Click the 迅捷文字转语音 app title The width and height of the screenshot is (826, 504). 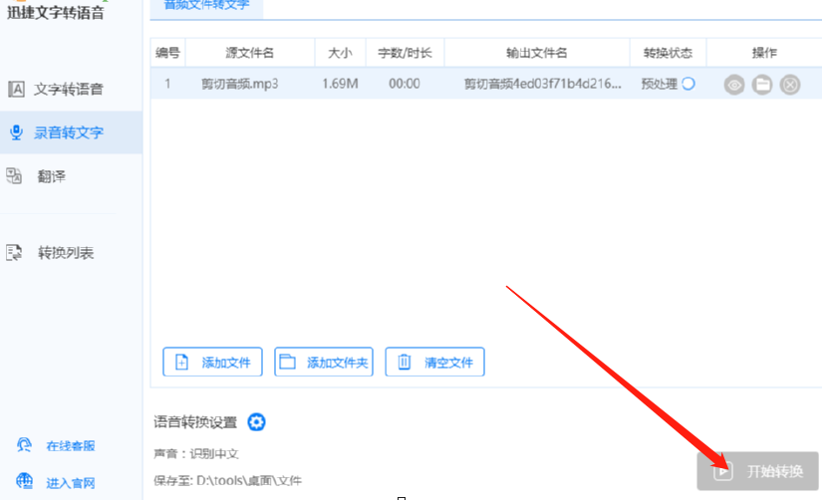coord(56,13)
